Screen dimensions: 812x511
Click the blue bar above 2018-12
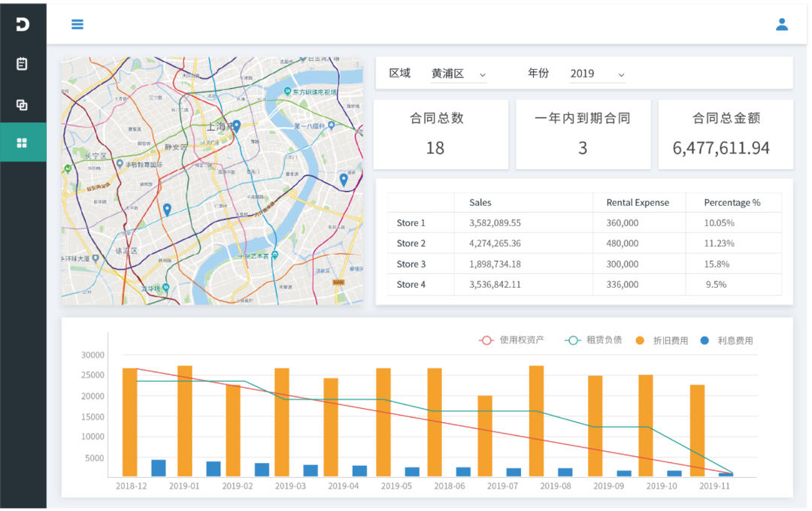point(159,468)
